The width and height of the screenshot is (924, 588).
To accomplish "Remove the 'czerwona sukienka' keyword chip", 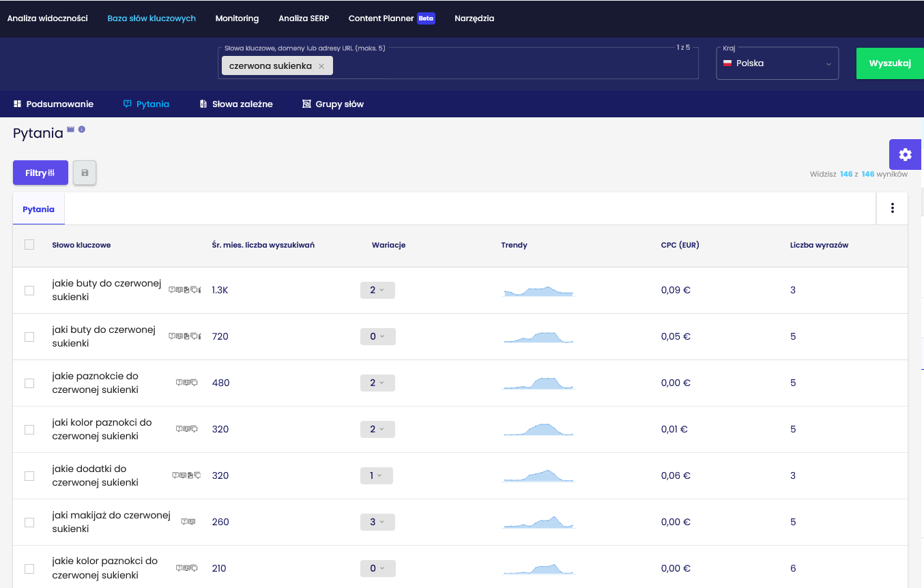I will 321,66.
